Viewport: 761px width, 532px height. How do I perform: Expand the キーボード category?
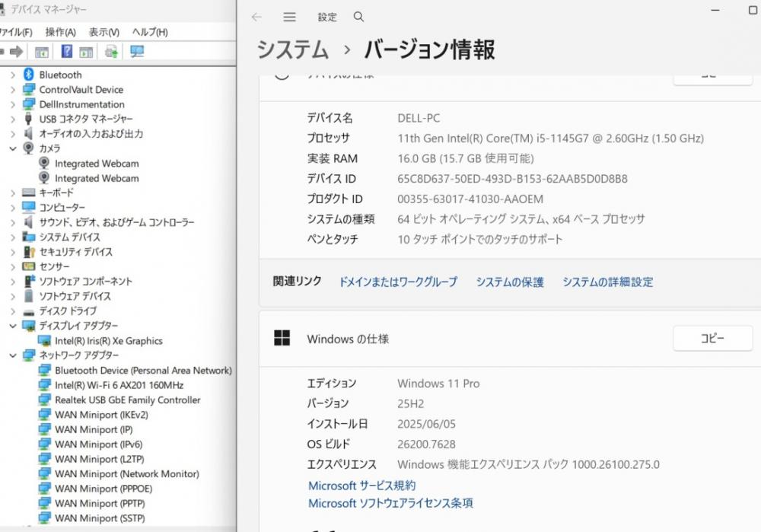click(12, 193)
